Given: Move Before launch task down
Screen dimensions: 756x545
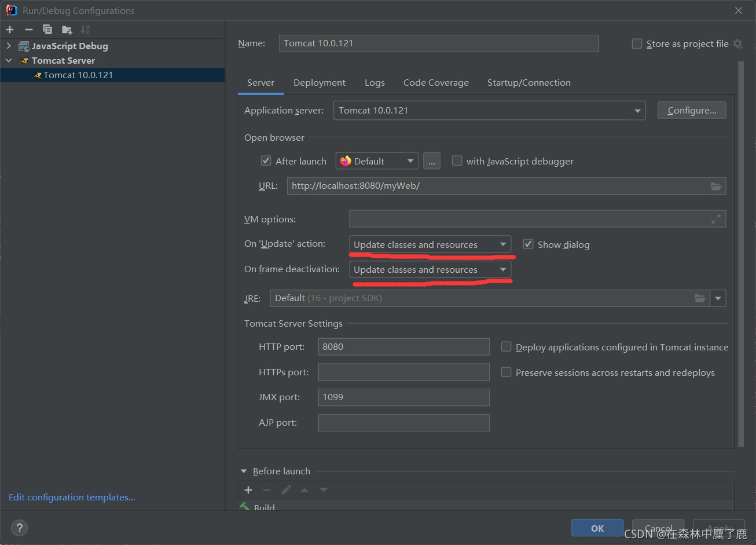Looking at the screenshot, I should point(324,490).
